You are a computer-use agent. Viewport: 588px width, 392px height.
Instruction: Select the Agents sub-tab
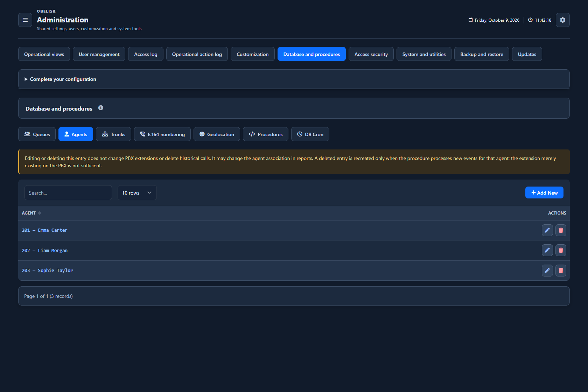pyautogui.click(x=76, y=134)
